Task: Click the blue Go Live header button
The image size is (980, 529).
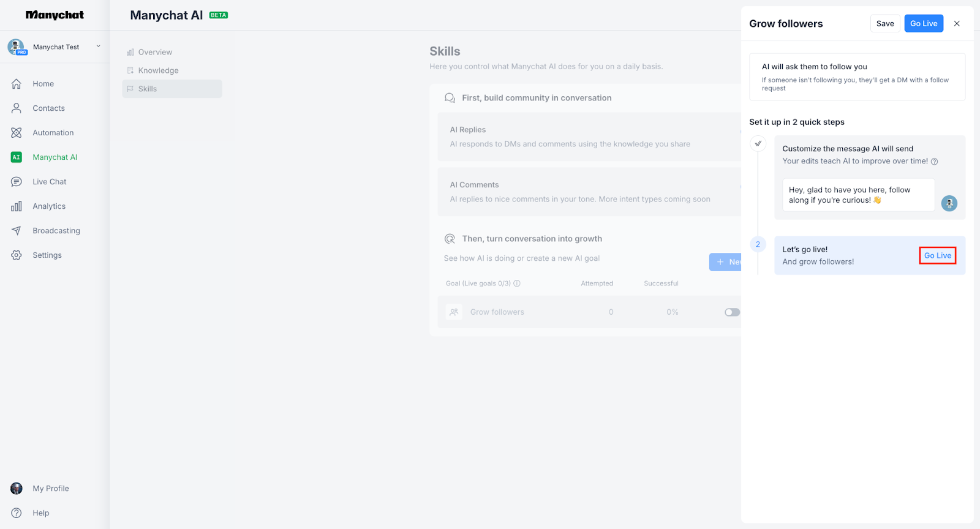Action: pos(923,23)
